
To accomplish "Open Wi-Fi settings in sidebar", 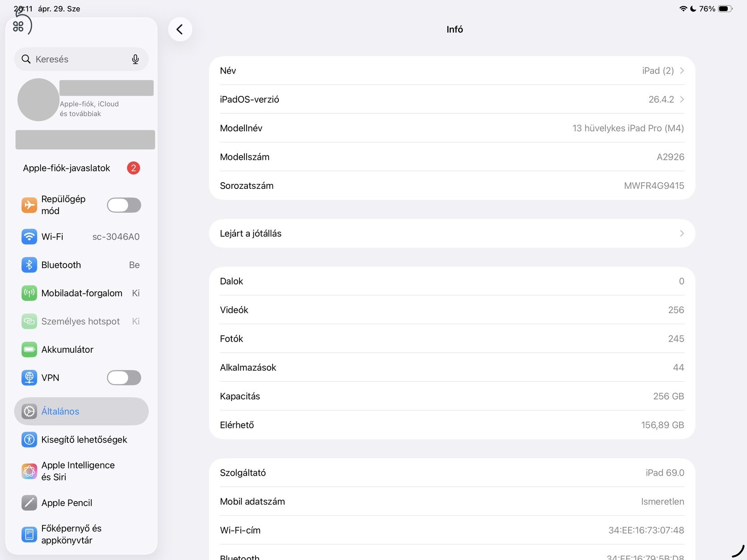I will [81, 237].
